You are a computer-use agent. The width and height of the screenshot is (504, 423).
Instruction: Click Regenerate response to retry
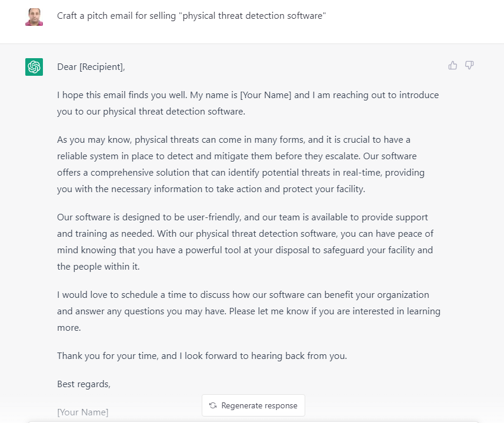253,405
